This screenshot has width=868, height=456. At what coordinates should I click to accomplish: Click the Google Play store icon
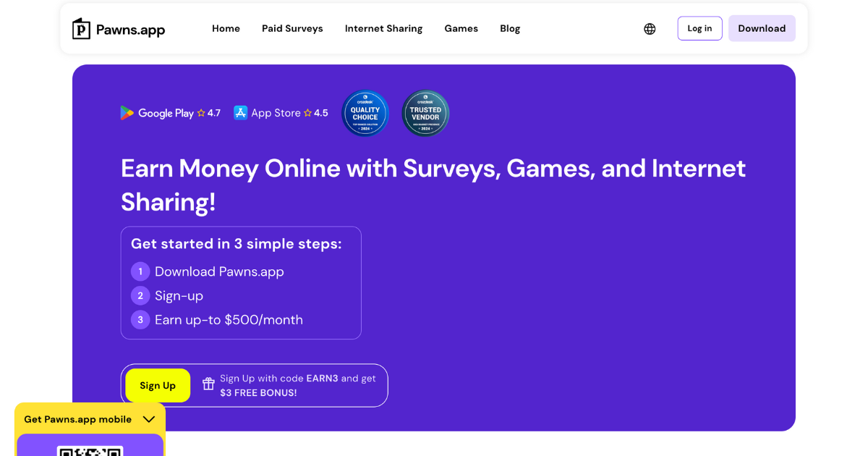pyautogui.click(x=127, y=113)
